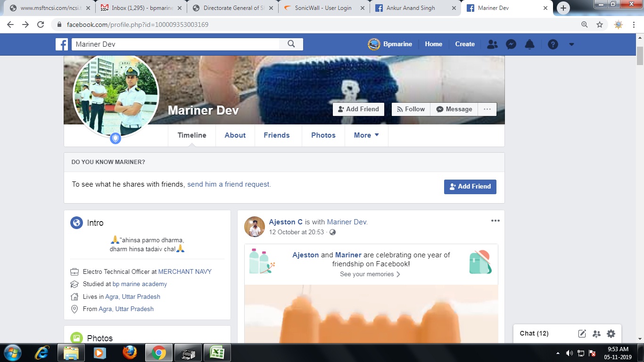Select the Timeline tab
This screenshot has height=362, width=644.
[192, 135]
